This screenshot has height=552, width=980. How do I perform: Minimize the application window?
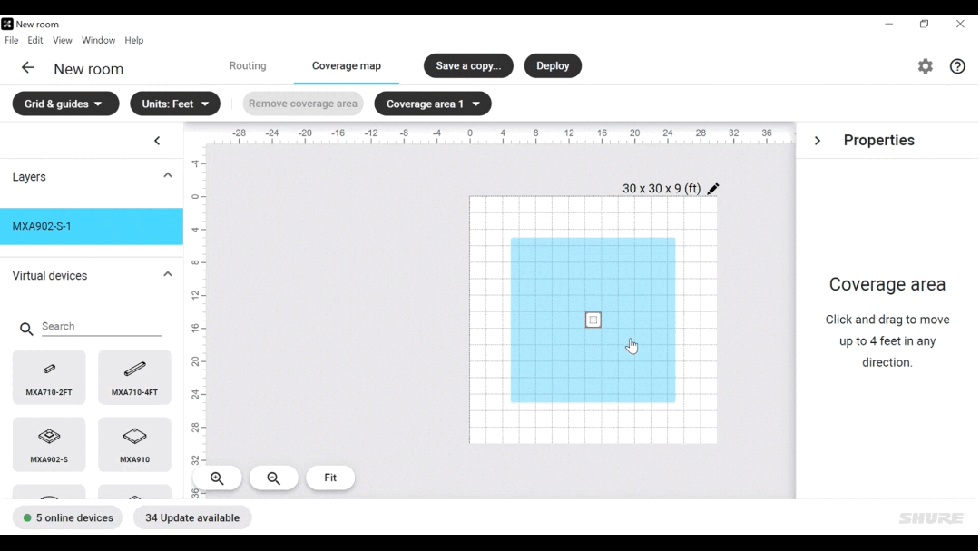point(888,24)
